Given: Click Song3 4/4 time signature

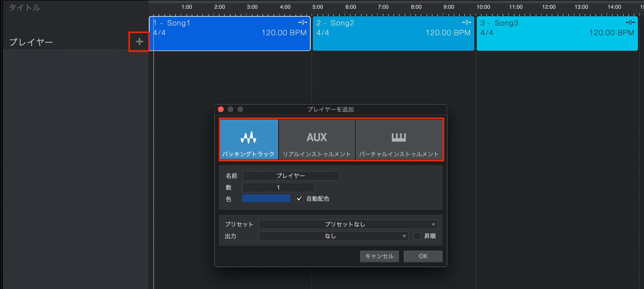Looking at the screenshot, I should tap(487, 33).
